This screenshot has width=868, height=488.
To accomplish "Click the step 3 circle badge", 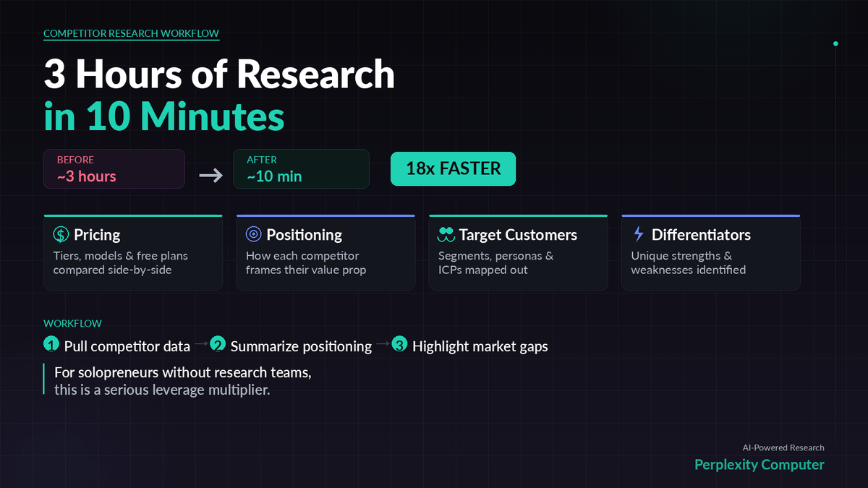I will [x=400, y=345].
